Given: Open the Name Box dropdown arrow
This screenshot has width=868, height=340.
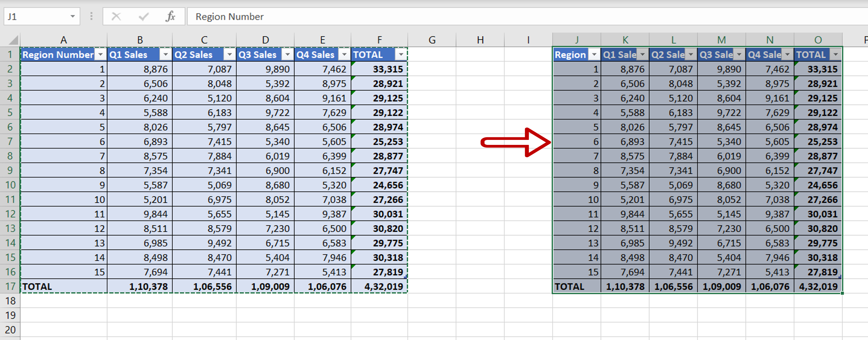Looking at the screenshot, I should (72, 16).
